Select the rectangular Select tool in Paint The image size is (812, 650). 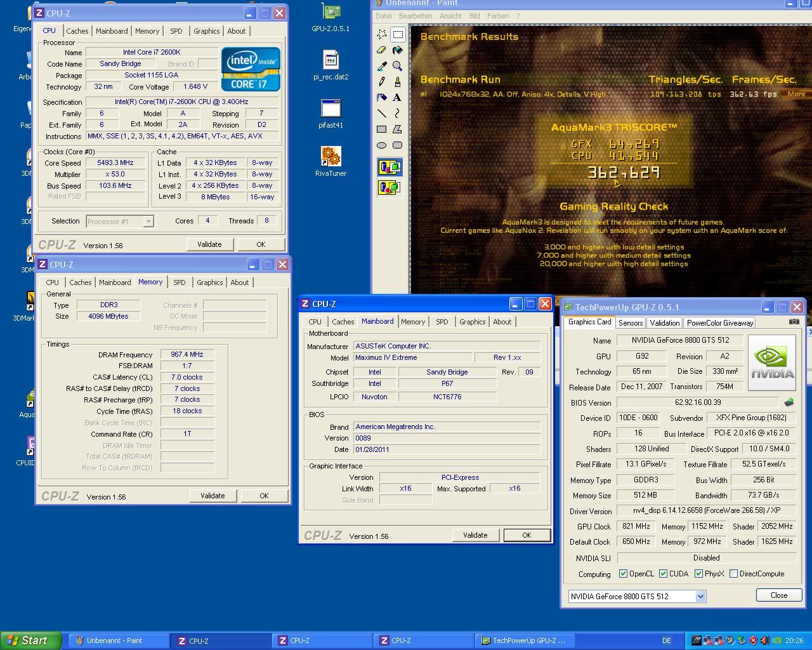pos(398,34)
